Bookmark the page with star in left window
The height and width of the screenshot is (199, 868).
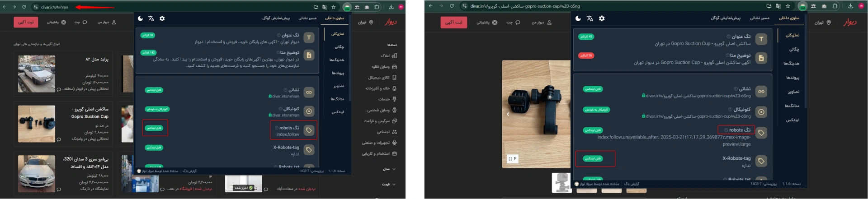pos(334,7)
